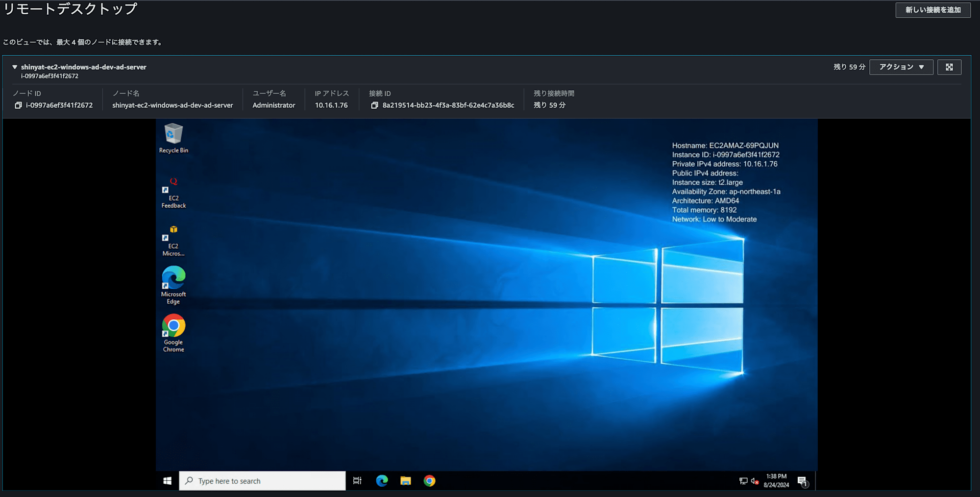Screen dimensions: 980x497
Task: Click the network status tray icon
Action: [x=743, y=481]
